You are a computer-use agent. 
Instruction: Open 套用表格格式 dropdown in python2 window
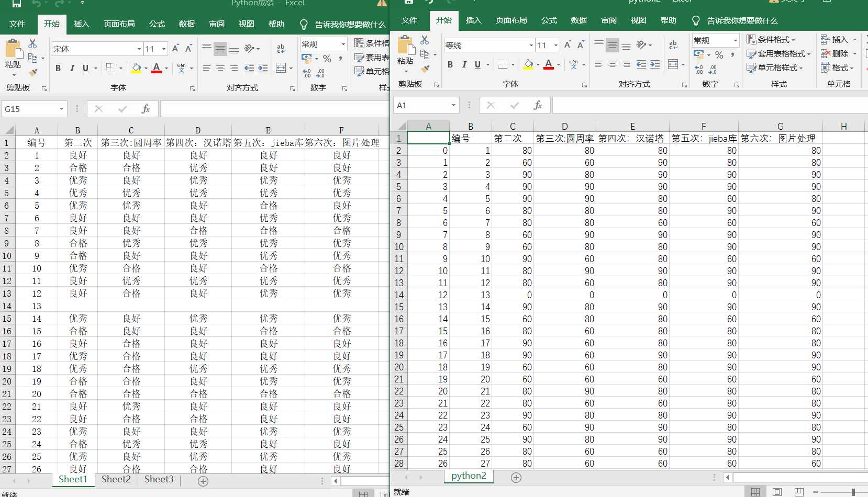pyautogui.click(x=778, y=53)
